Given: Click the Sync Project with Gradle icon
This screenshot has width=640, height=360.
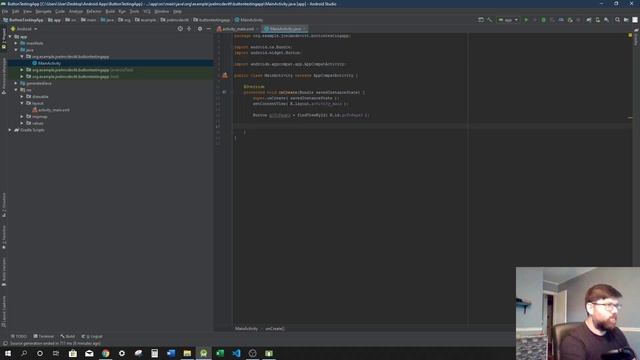Looking at the screenshot, I should point(589,20).
